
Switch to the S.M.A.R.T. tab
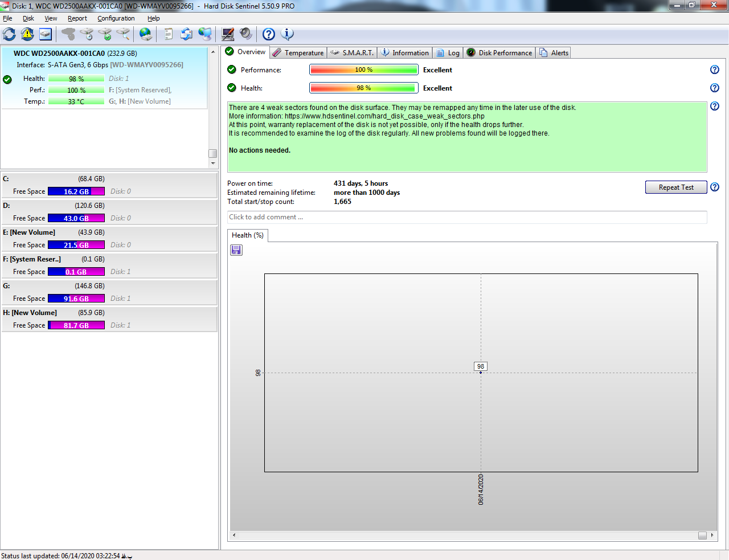352,52
